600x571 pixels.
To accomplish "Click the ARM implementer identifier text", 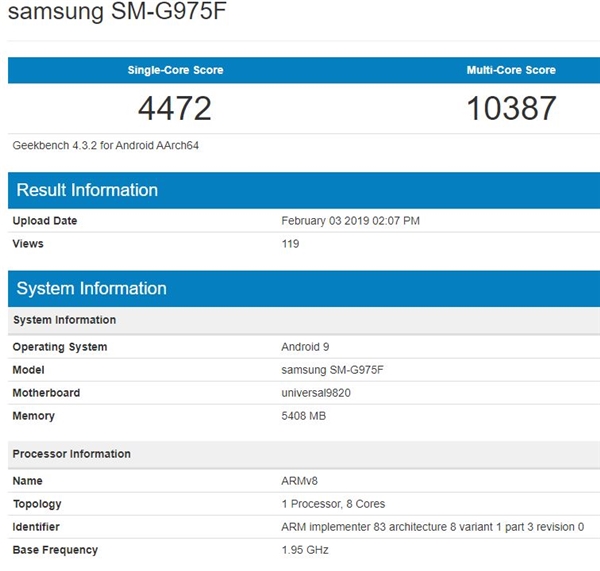I will click(x=432, y=527).
